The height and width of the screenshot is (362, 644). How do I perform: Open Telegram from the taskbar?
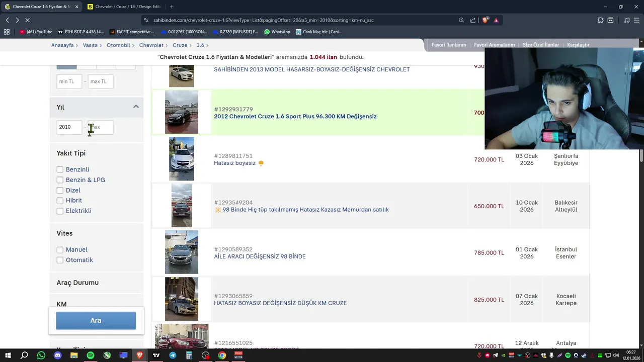[173, 355]
